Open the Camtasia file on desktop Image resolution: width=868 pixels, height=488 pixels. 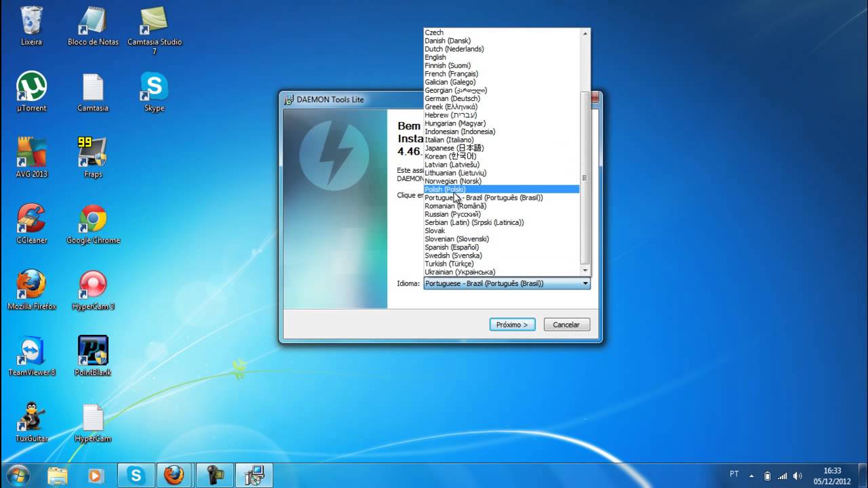(x=93, y=91)
